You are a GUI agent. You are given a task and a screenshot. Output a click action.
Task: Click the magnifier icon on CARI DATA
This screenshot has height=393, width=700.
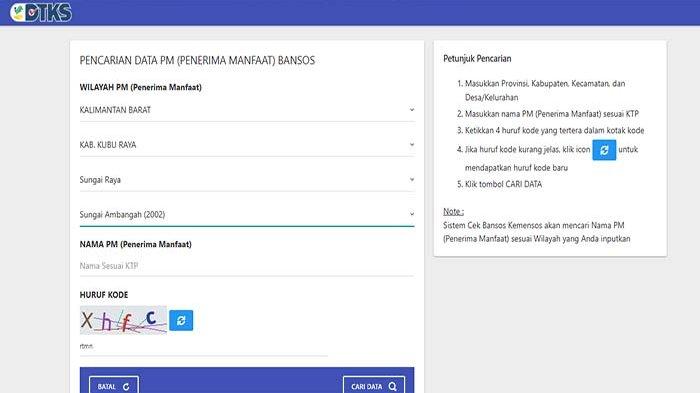pos(392,387)
